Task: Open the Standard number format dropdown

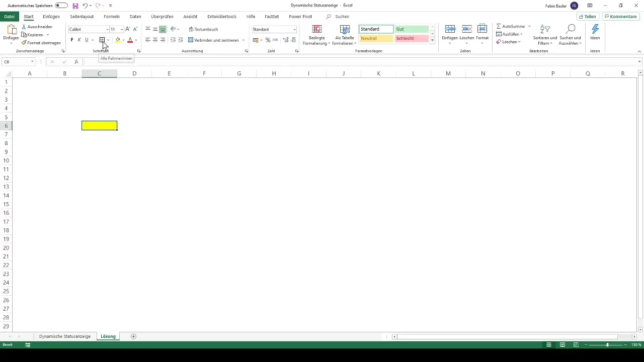Action: coord(295,30)
